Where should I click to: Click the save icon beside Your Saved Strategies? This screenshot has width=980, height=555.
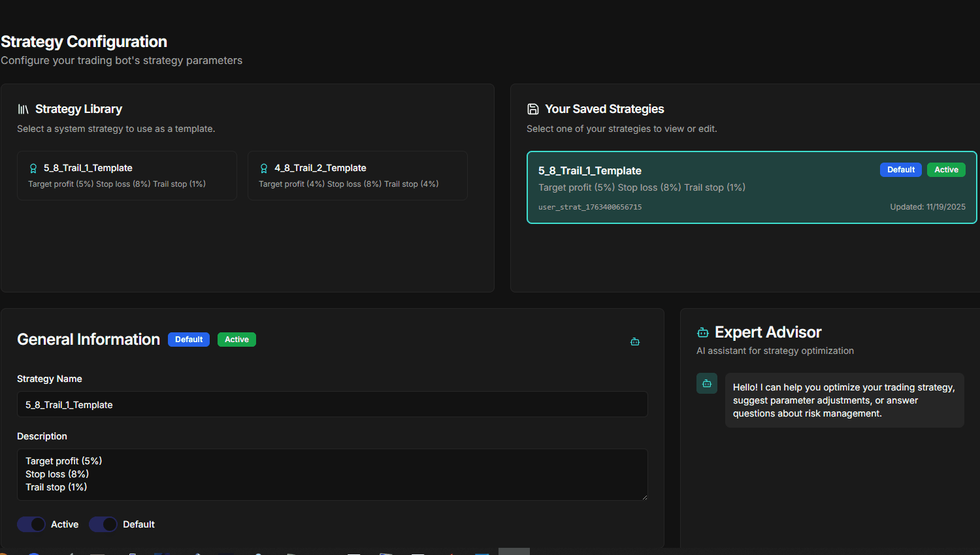pos(533,109)
